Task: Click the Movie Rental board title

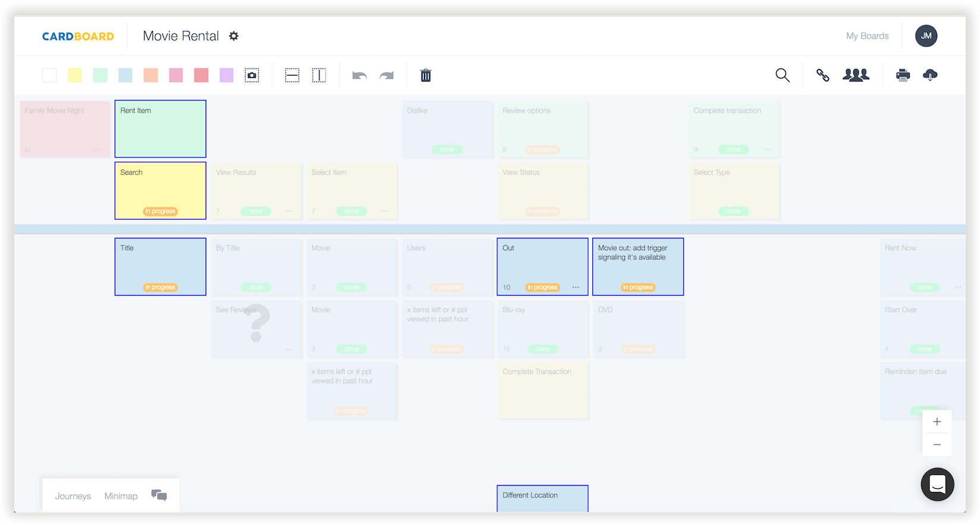Action: pyautogui.click(x=181, y=36)
